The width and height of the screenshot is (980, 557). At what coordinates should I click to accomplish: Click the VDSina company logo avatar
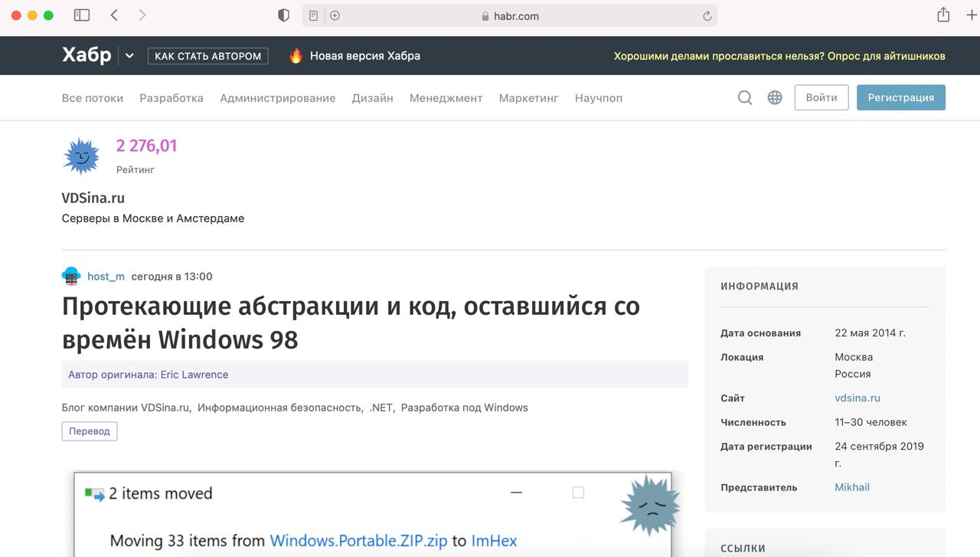(x=81, y=156)
